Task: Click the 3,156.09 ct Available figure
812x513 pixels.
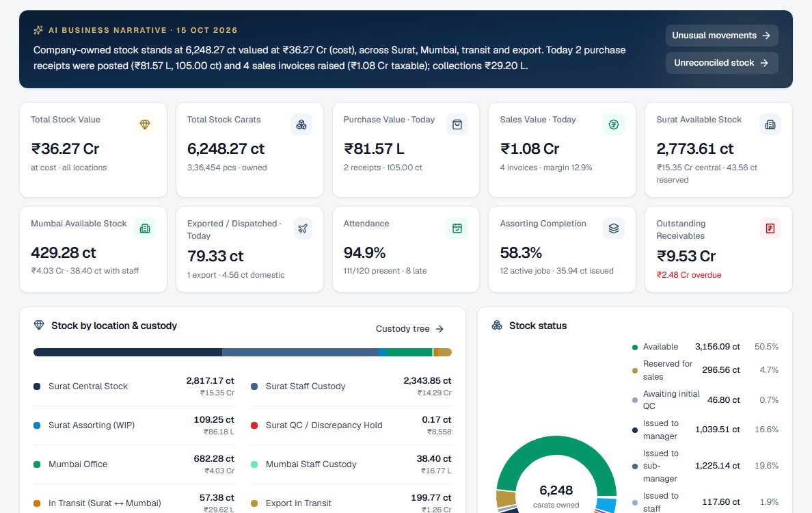Action: point(717,347)
